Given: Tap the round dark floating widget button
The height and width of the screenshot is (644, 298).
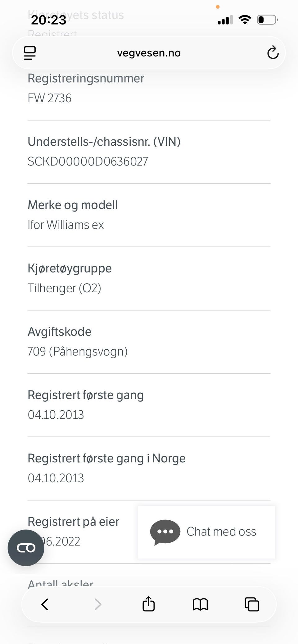Looking at the screenshot, I should tap(26, 548).
